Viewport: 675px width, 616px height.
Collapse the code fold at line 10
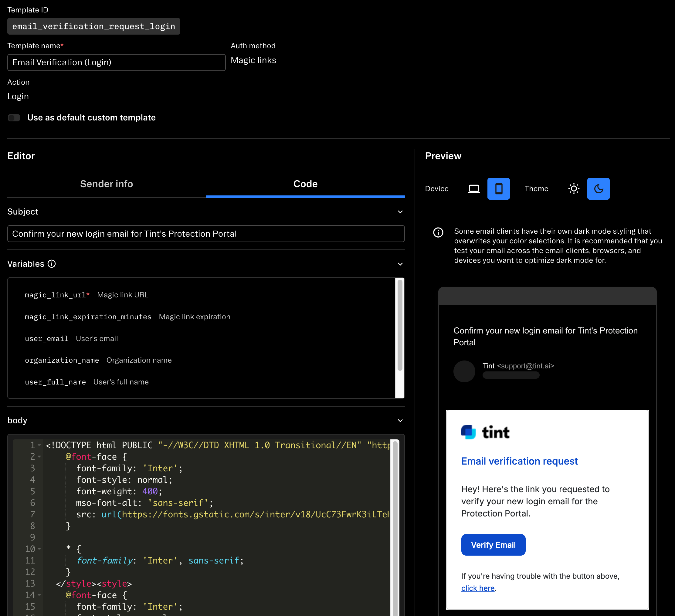click(x=39, y=549)
